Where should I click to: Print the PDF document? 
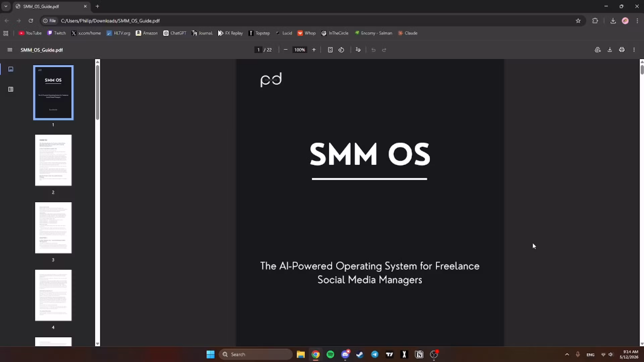click(x=622, y=50)
